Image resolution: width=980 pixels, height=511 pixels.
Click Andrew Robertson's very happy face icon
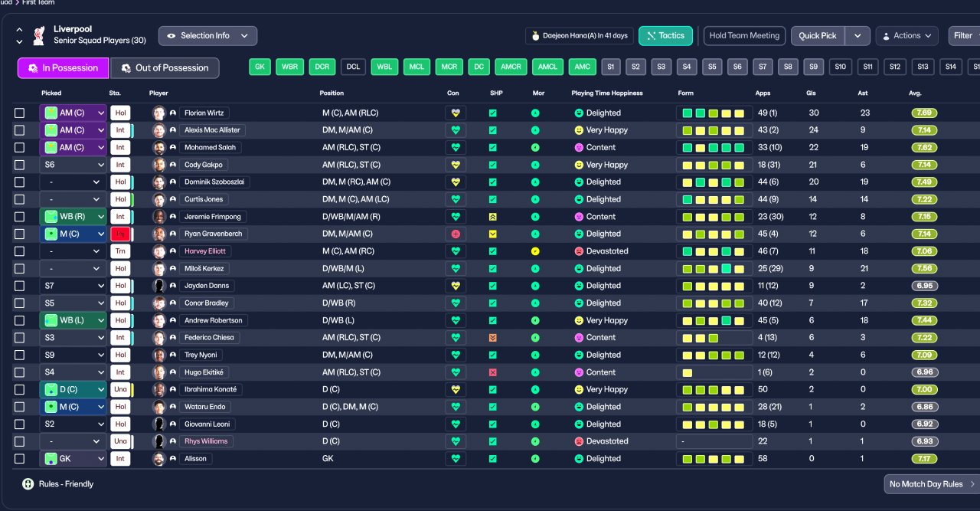(x=579, y=320)
